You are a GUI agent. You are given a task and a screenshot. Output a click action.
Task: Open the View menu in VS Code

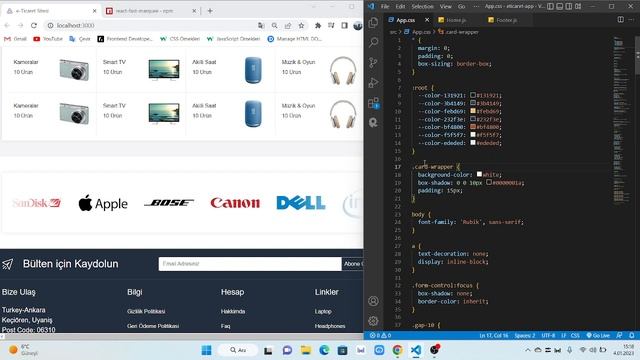point(445,6)
